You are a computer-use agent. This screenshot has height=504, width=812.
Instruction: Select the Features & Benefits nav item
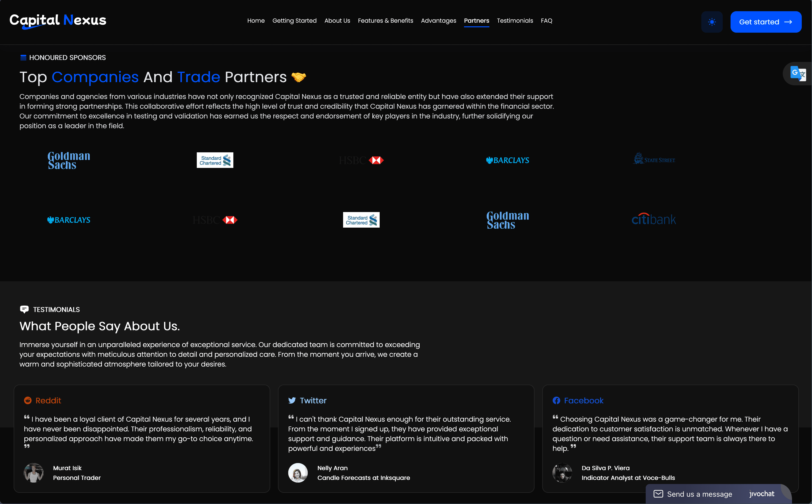click(385, 21)
